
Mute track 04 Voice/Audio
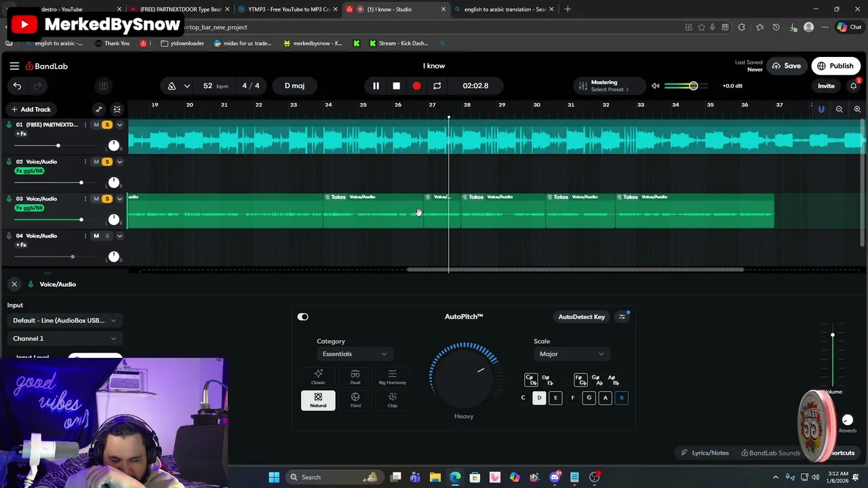coord(96,236)
